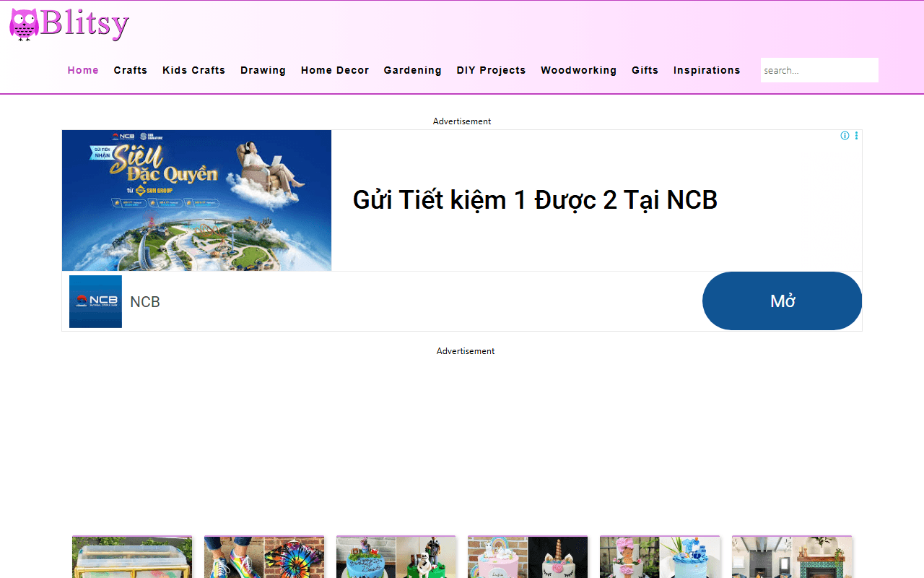Viewport: 924px width, 578px height.
Task: Go to the Home menu item
Action: tap(83, 70)
